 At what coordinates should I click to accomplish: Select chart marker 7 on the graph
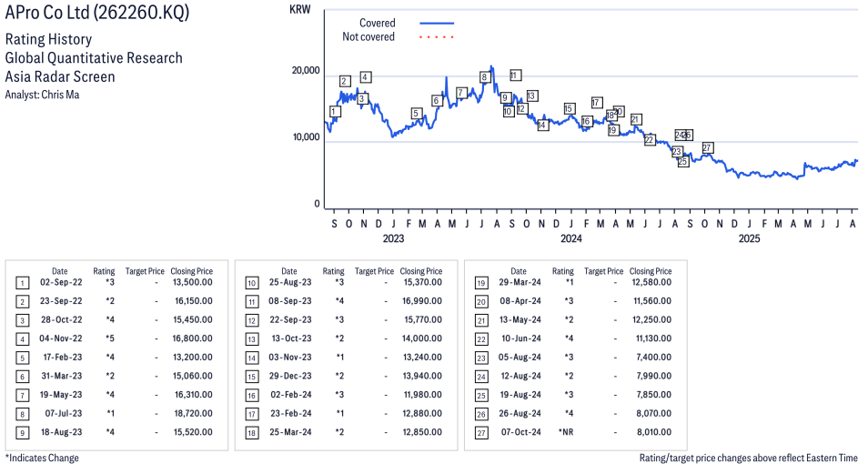(x=460, y=93)
